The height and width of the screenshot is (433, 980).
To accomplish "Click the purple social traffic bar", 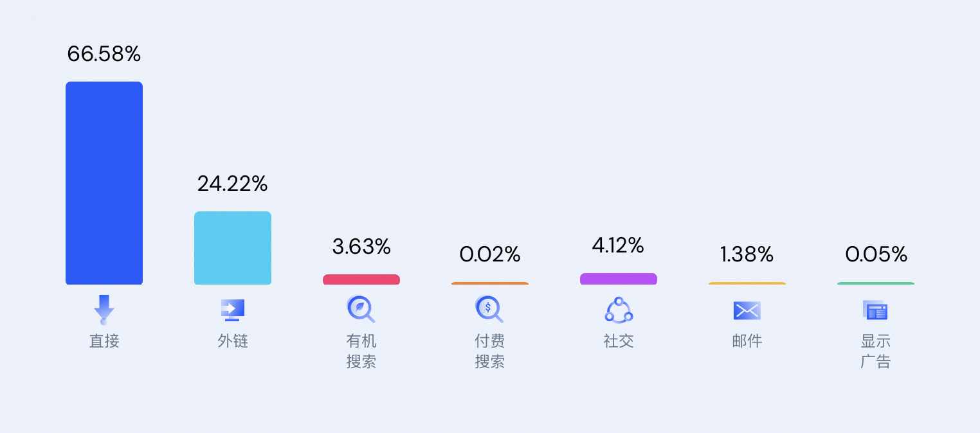I will click(619, 279).
